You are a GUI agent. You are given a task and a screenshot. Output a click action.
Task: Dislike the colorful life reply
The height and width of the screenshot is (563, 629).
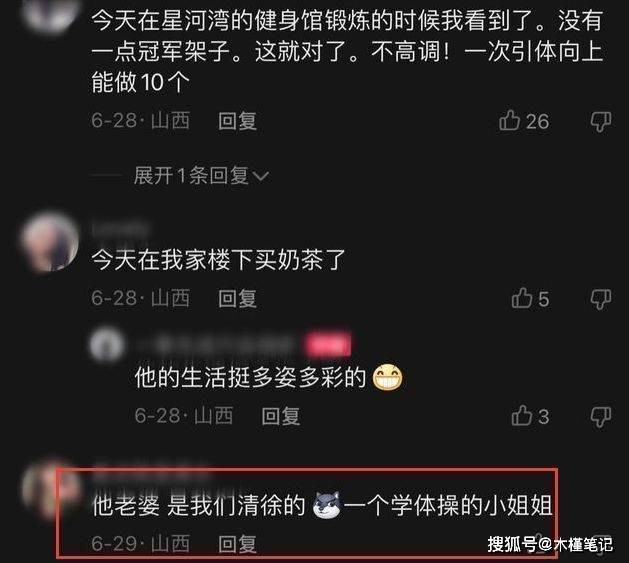(601, 417)
